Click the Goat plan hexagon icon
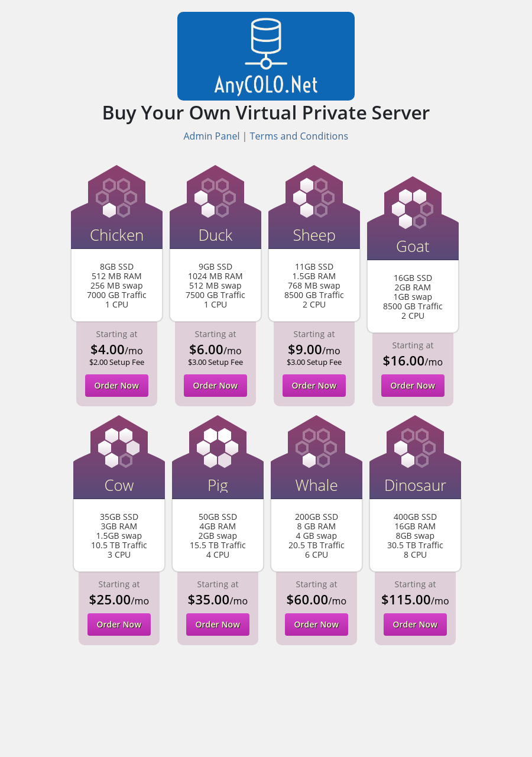The height and width of the screenshot is (757, 532). 413,209
